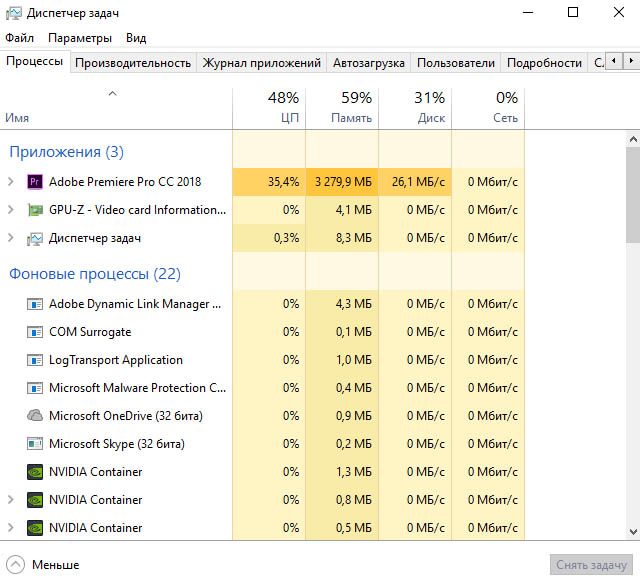Click Меньше to show fewer details
The image size is (640, 588).
[x=56, y=565]
